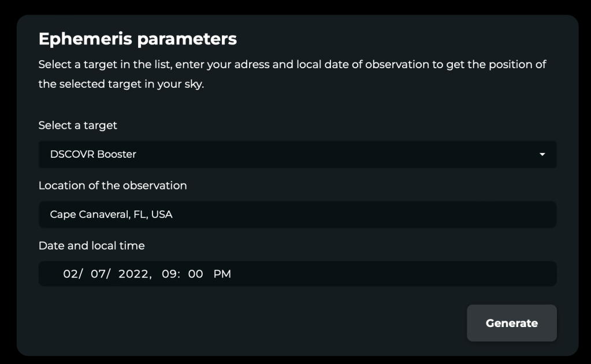591x364 pixels.
Task: Click the 'DSCOVR Booster' selected option text
Action: [92, 154]
